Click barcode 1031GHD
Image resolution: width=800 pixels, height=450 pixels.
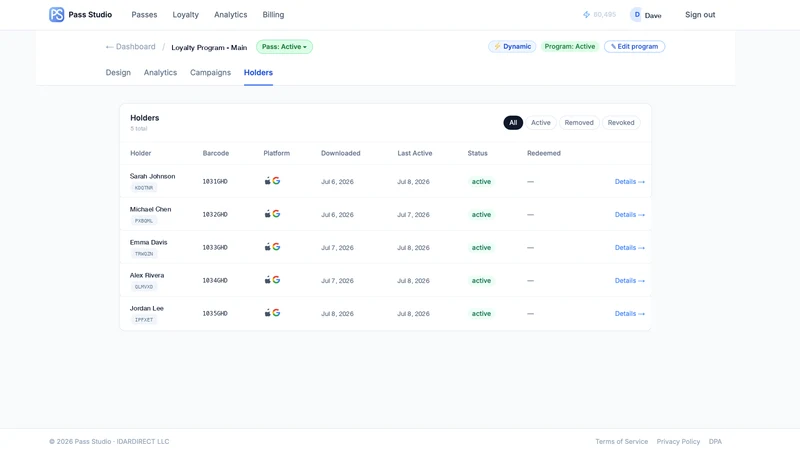[x=215, y=182]
